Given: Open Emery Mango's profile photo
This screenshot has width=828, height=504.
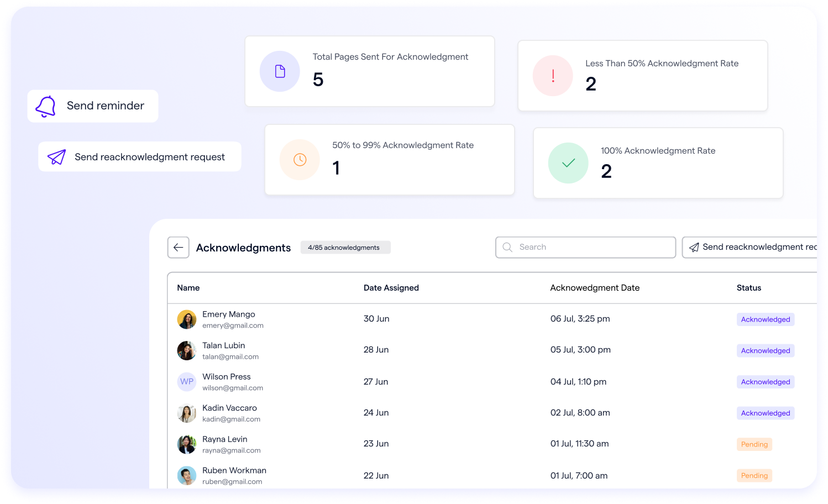Looking at the screenshot, I should click(x=187, y=319).
